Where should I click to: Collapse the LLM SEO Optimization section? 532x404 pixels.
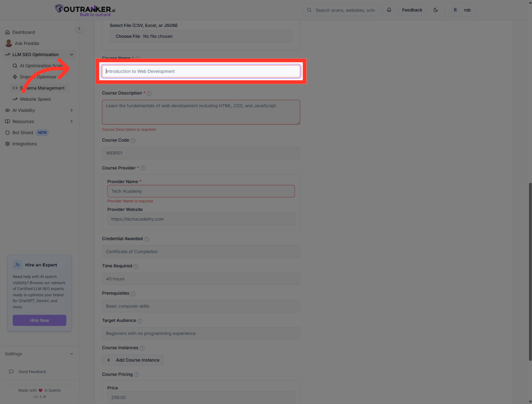[71, 54]
